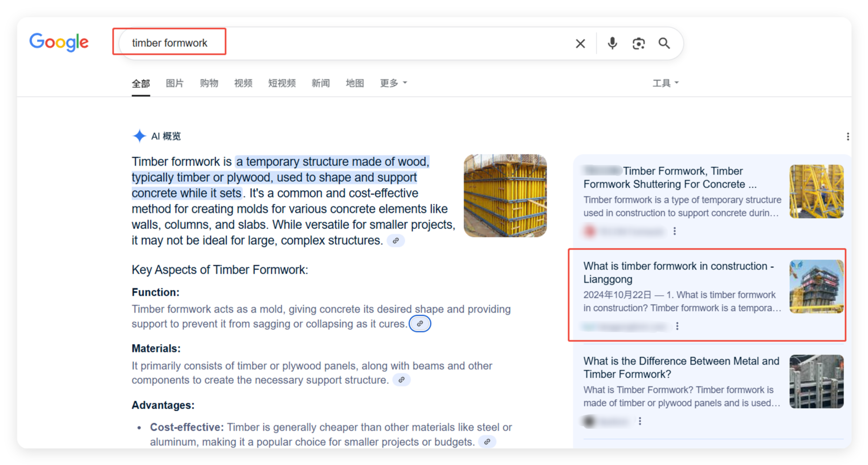Start voice search with microphone icon
The height and width of the screenshot is (465, 868).
[x=612, y=43]
